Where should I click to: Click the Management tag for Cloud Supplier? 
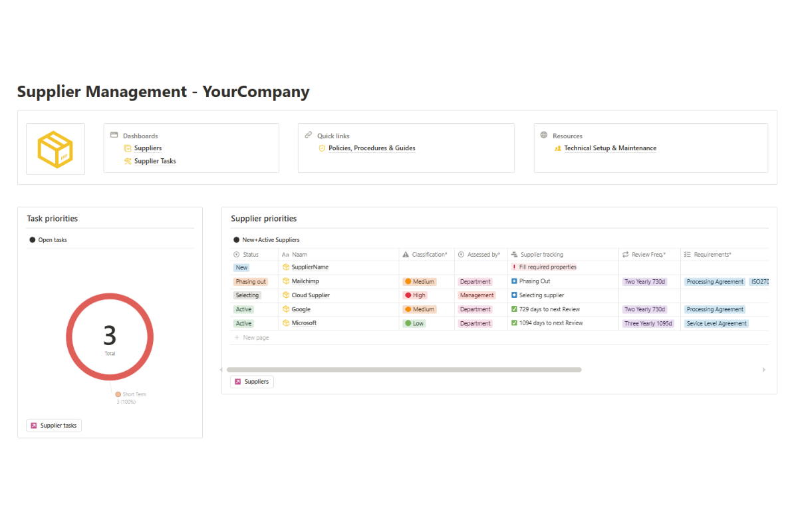click(x=477, y=295)
